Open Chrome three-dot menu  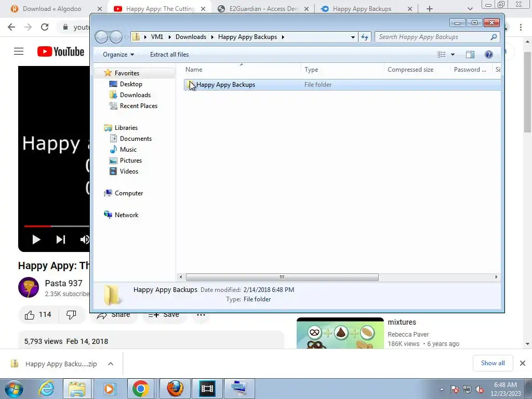[521, 27]
